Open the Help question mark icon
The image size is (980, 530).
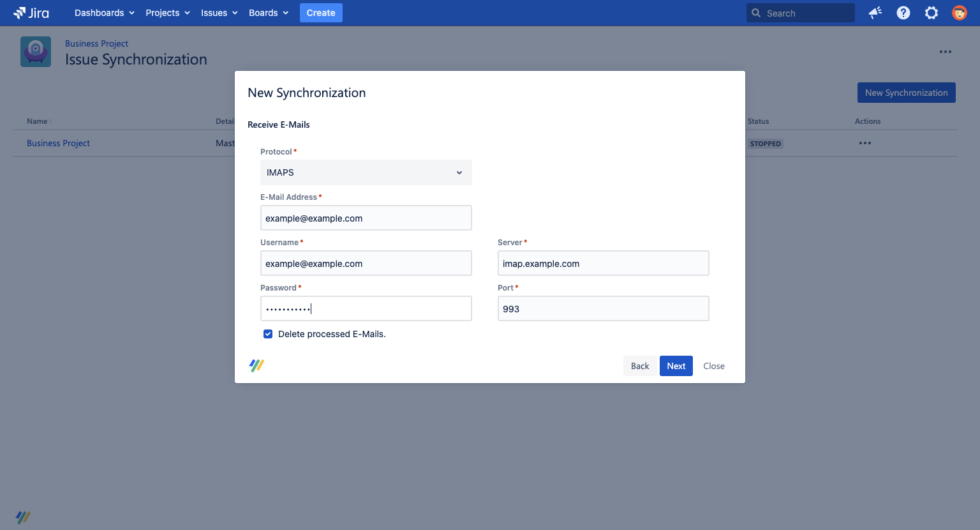coord(903,13)
